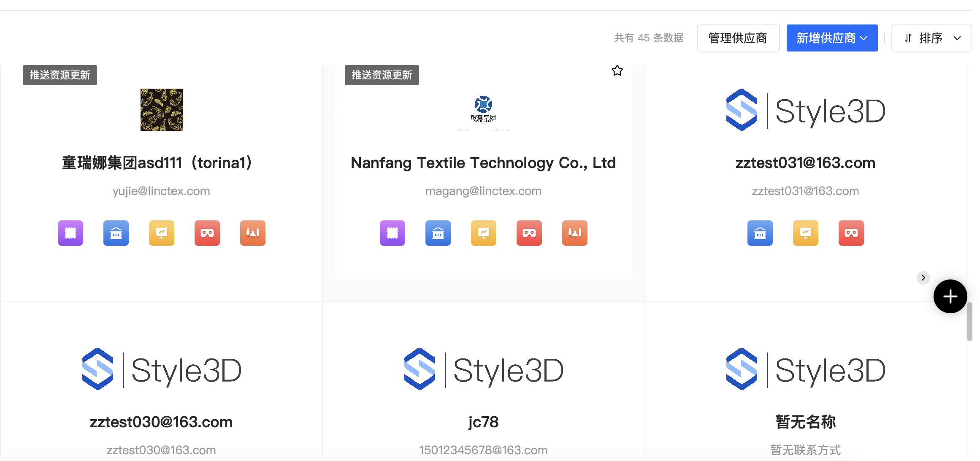This screenshot has width=980, height=461.
Task: Open the paisley pattern supplier thumbnail
Action: point(162,110)
